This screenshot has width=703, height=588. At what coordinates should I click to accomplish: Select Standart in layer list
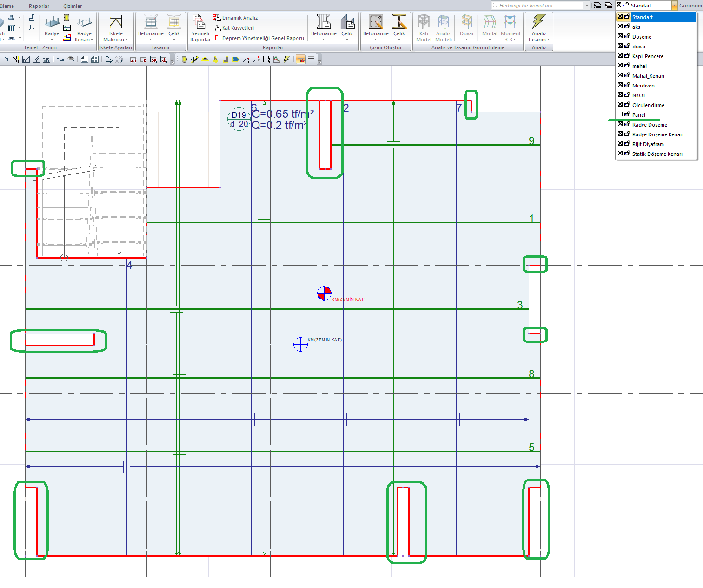[x=657, y=17]
